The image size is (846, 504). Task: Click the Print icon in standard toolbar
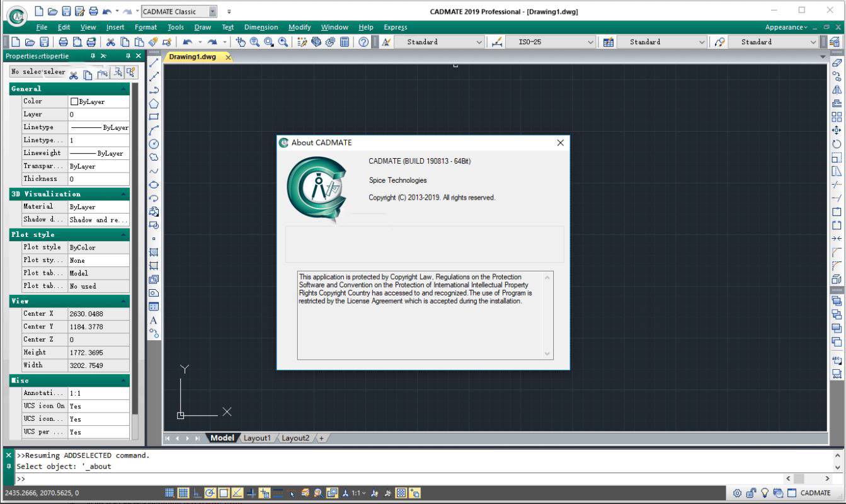tap(64, 42)
